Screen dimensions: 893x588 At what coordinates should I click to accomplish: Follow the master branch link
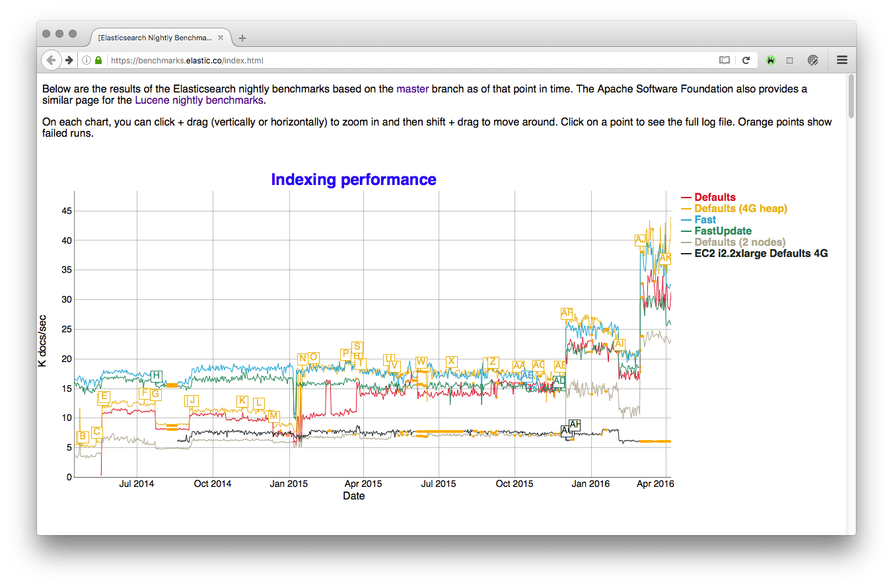(412, 89)
